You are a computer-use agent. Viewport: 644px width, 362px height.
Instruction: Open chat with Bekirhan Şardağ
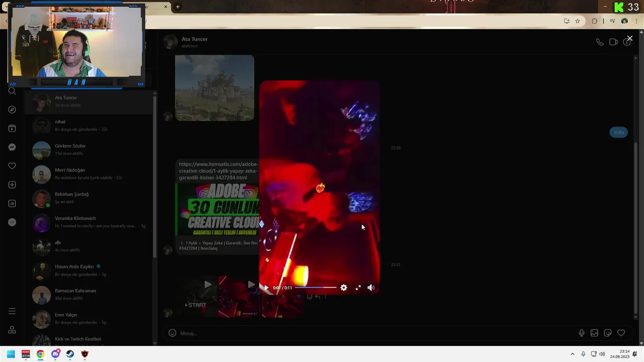90,198
